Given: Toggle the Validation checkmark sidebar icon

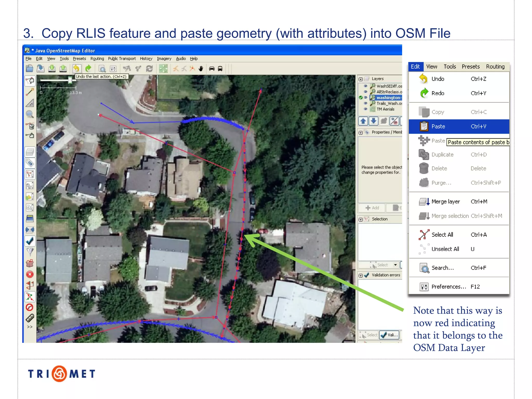Looking at the screenshot, I should pos(30,241).
